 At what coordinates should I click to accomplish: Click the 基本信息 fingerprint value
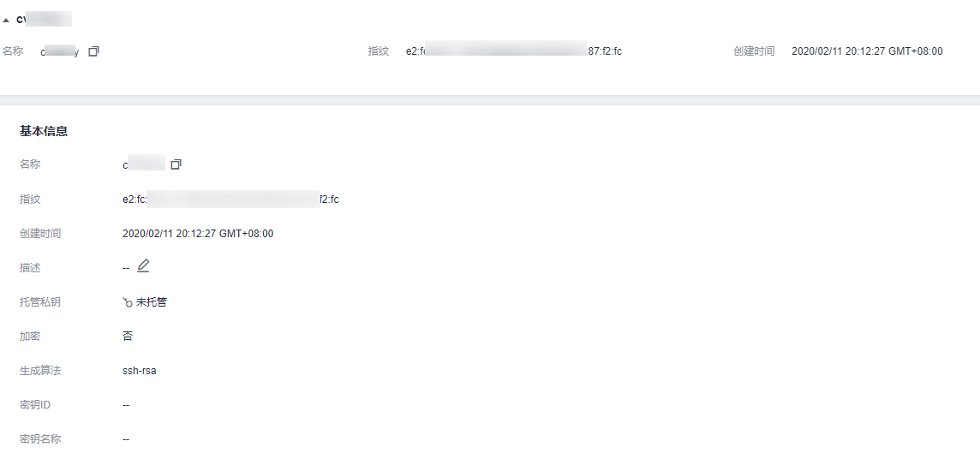click(230, 200)
